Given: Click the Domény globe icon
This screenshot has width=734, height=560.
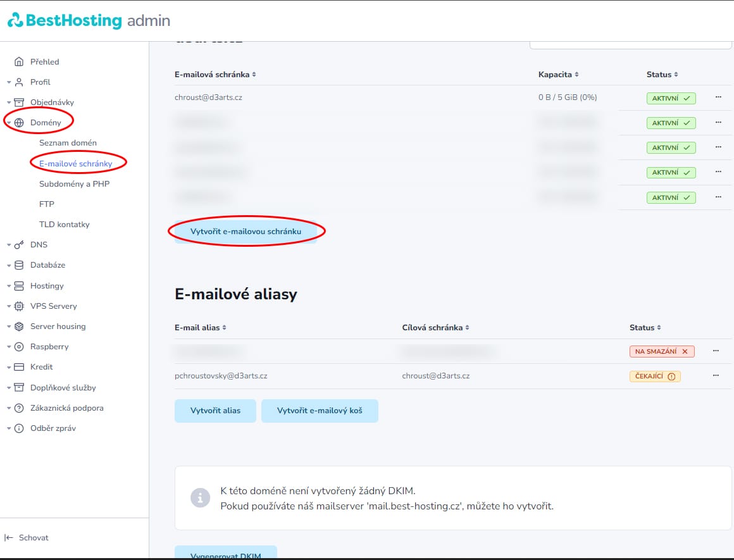Looking at the screenshot, I should (x=19, y=123).
